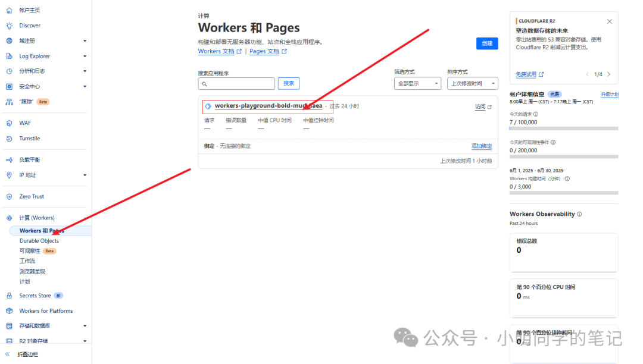This screenshot has height=364, width=643.
Task: Click the 安全中心 icon
Action: 9,86
